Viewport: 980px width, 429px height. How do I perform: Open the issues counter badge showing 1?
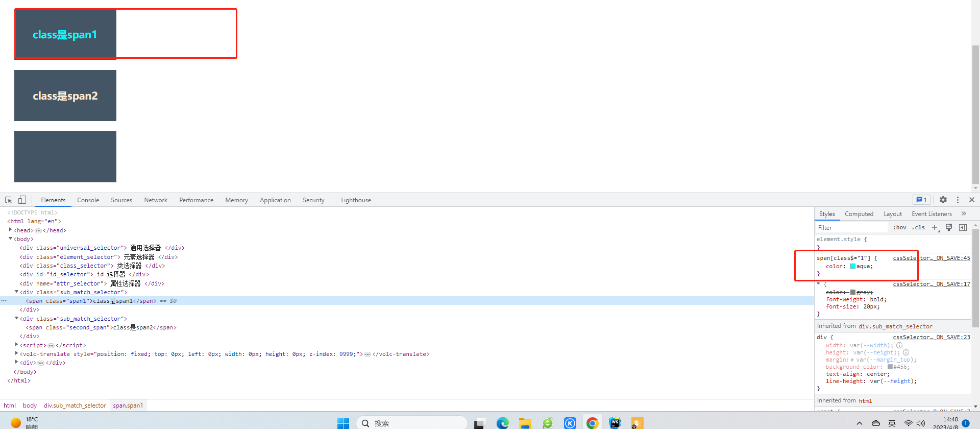(x=921, y=200)
